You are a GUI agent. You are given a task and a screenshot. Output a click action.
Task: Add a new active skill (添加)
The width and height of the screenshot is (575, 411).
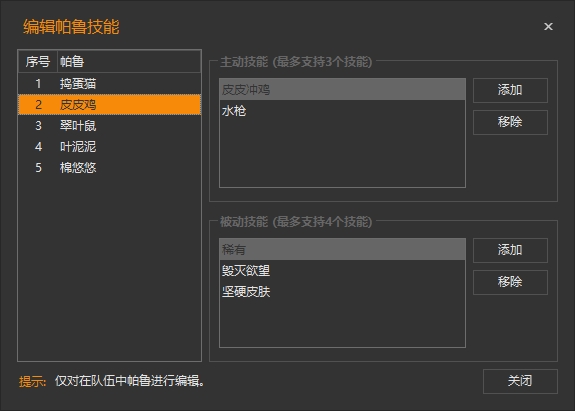[510, 90]
